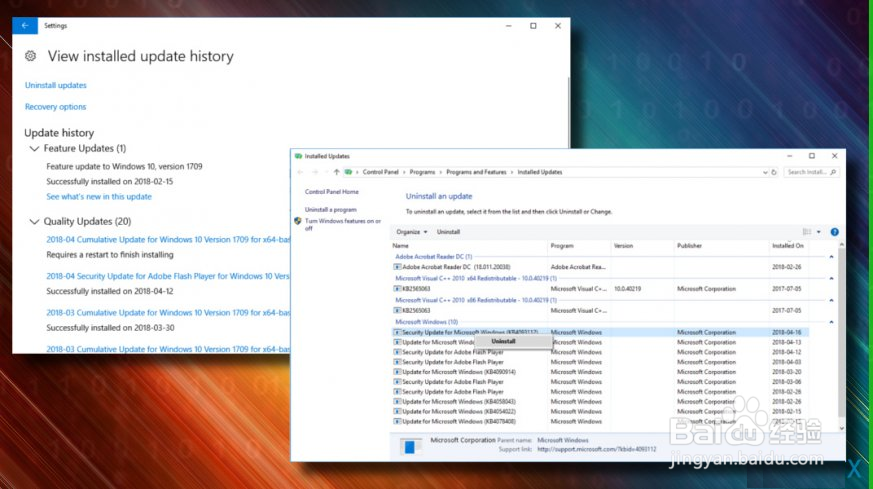Maximize the Installed Updates window

point(812,156)
